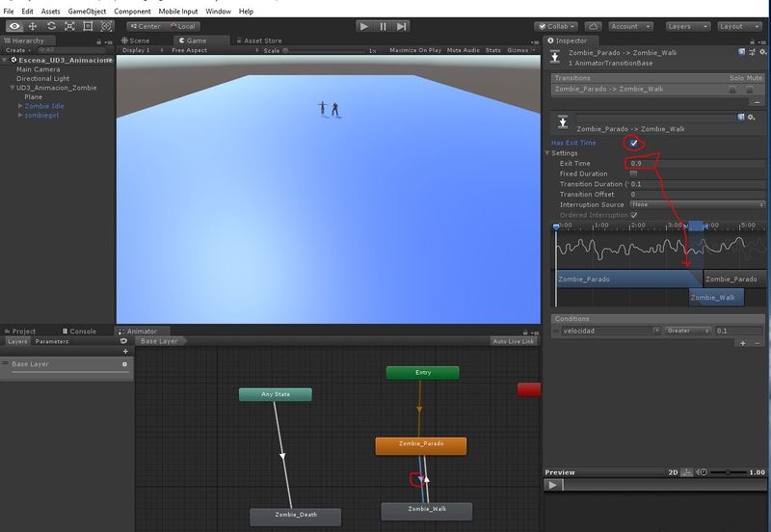Collapse the Escena_UD3_Animaciones scene
The height and width of the screenshot is (532, 771).
tap(5, 60)
